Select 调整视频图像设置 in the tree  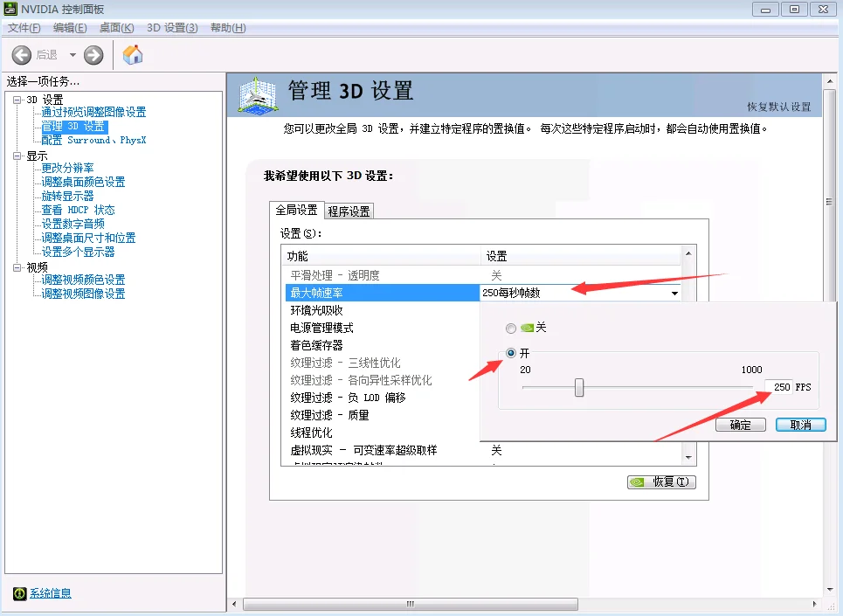[83, 294]
